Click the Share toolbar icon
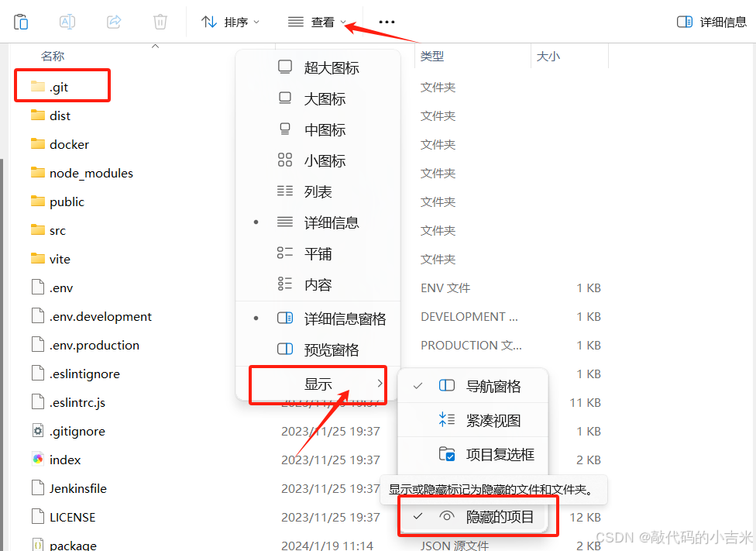Viewport: 756px width, 551px height. pyautogui.click(x=114, y=22)
